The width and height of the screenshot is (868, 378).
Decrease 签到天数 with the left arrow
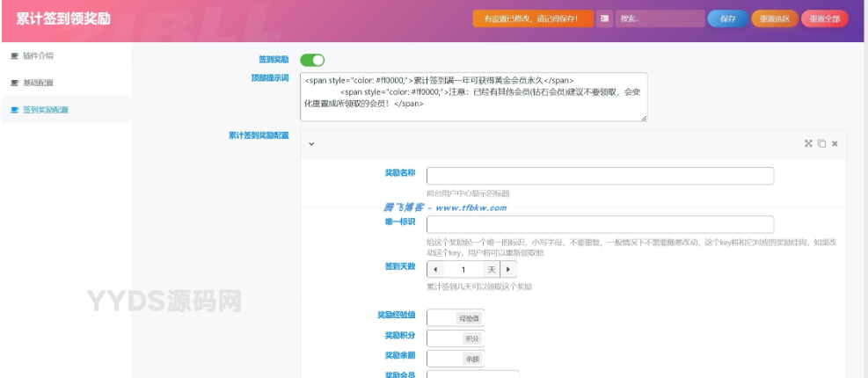(x=435, y=270)
